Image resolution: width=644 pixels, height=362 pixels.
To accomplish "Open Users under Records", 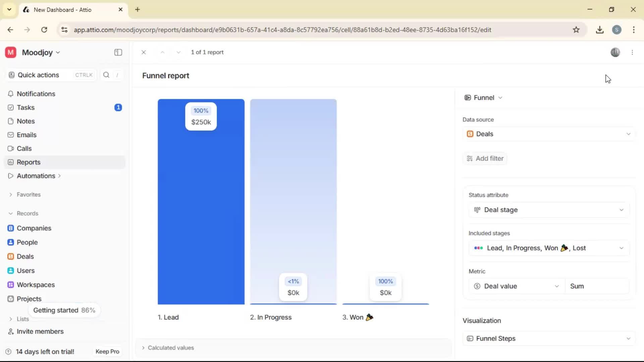I will coord(25,270).
